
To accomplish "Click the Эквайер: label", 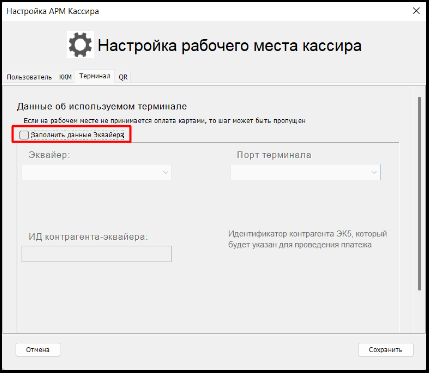I will tap(49, 155).
